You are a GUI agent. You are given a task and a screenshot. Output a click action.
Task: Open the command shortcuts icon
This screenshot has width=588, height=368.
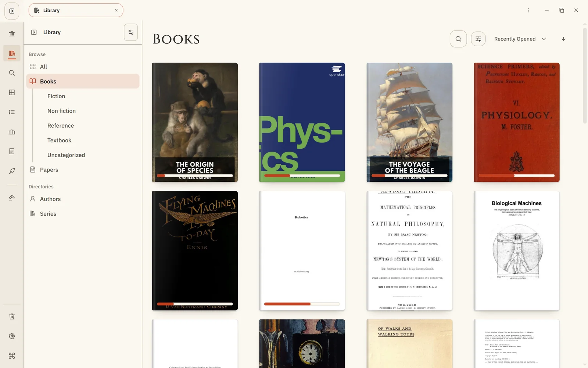[12, 355]
